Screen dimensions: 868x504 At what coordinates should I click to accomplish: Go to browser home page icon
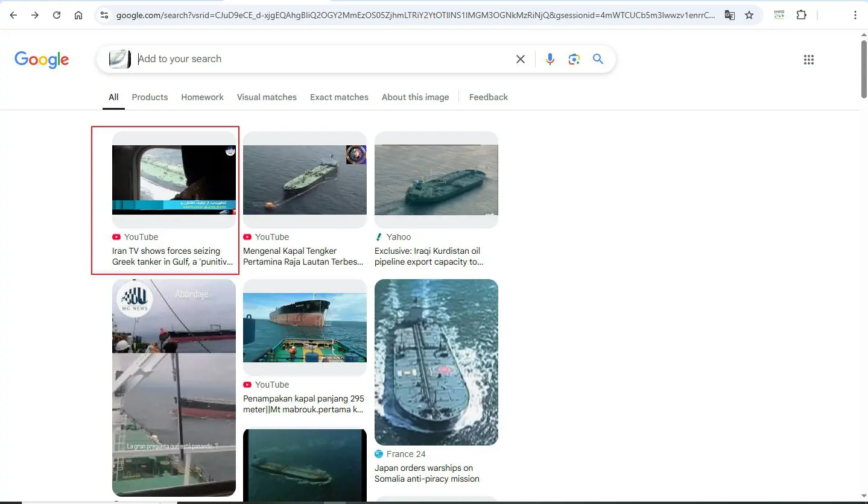click(x=78, y=15)
